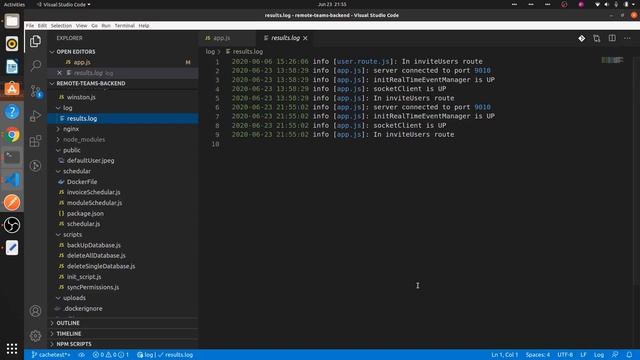640x360 pixels.
Task: Open Ubuntu Software from the dock
Action: click(x=12, y=89)
